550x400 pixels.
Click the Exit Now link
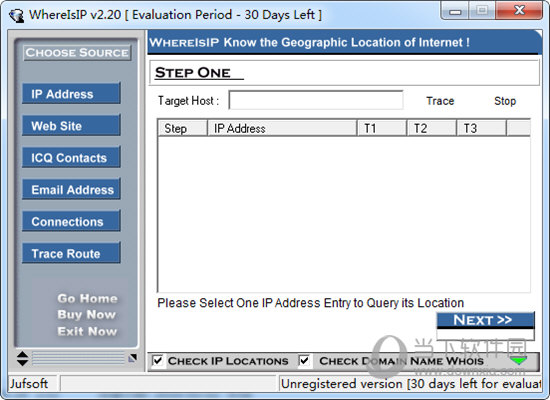[87, 331]
